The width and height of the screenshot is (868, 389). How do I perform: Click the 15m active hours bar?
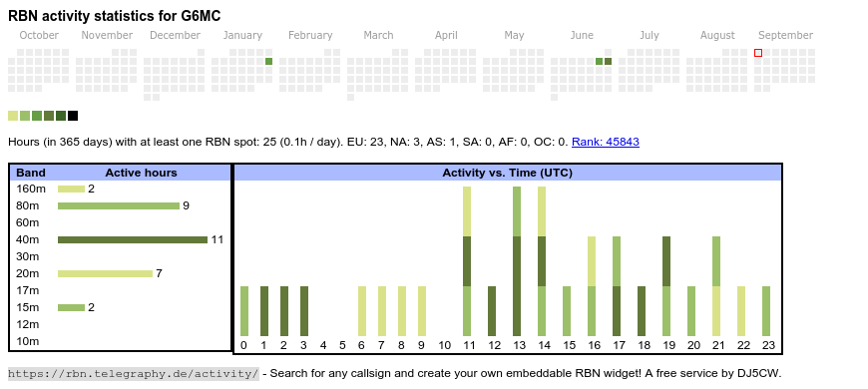(72, 307)
